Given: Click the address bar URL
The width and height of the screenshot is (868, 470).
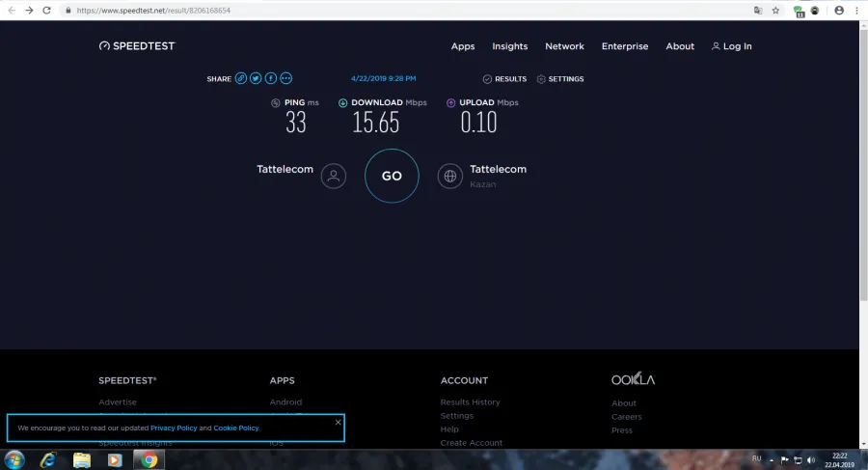Looking at the screenshot, I should click(x=153, y=10).
